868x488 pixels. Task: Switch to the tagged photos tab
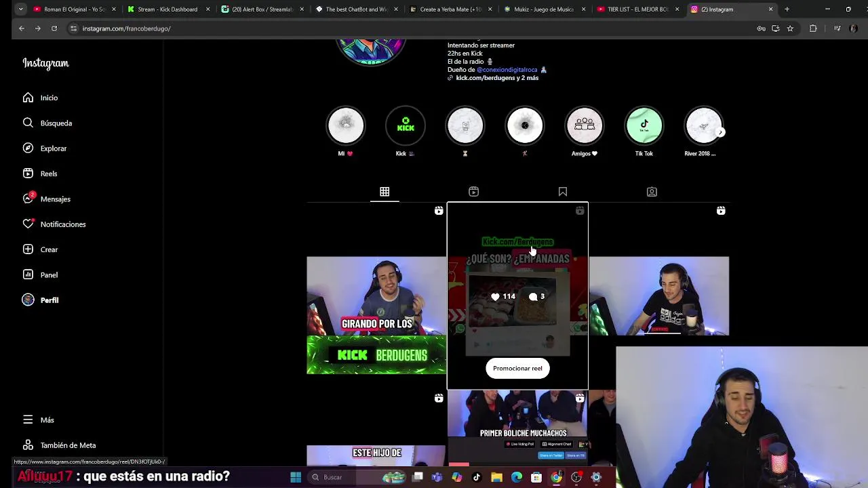point(652,192)
